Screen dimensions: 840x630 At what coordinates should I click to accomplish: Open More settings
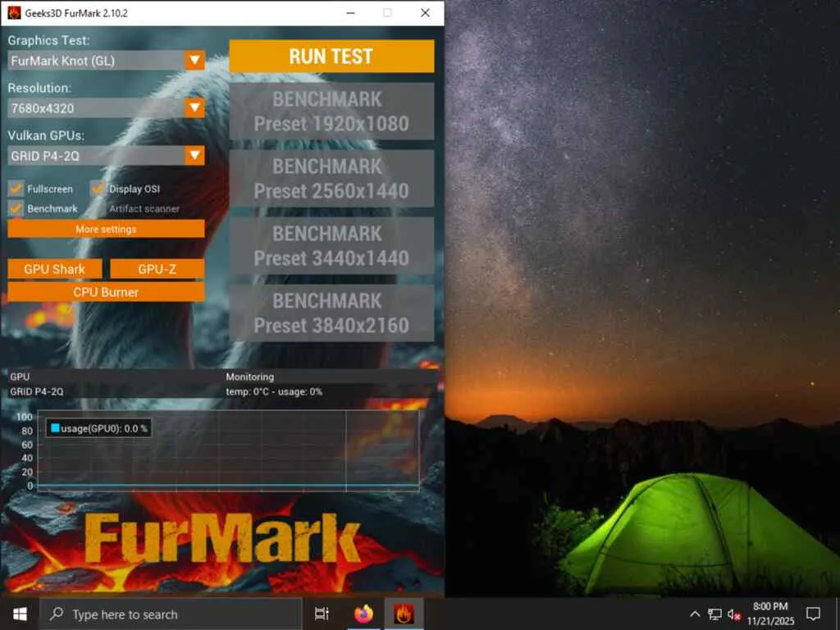pyautogui.click(x=106, y=230)
